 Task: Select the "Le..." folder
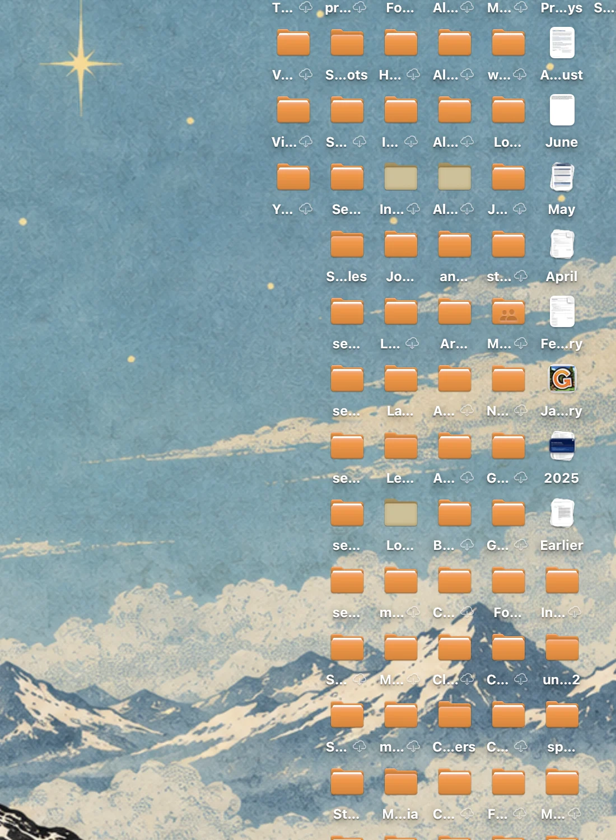pyautogui.click(x=400, y=447)
